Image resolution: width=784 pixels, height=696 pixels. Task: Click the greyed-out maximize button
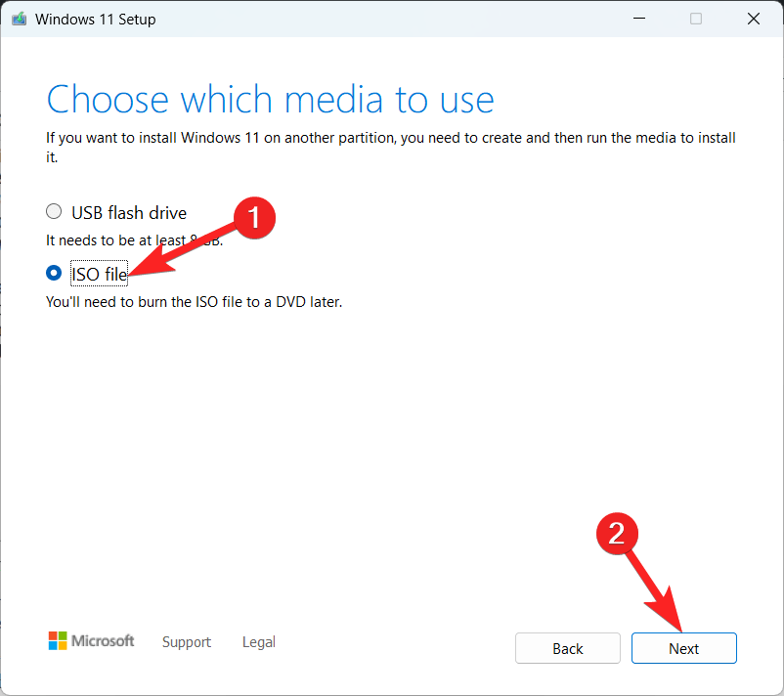click(695, 19)
